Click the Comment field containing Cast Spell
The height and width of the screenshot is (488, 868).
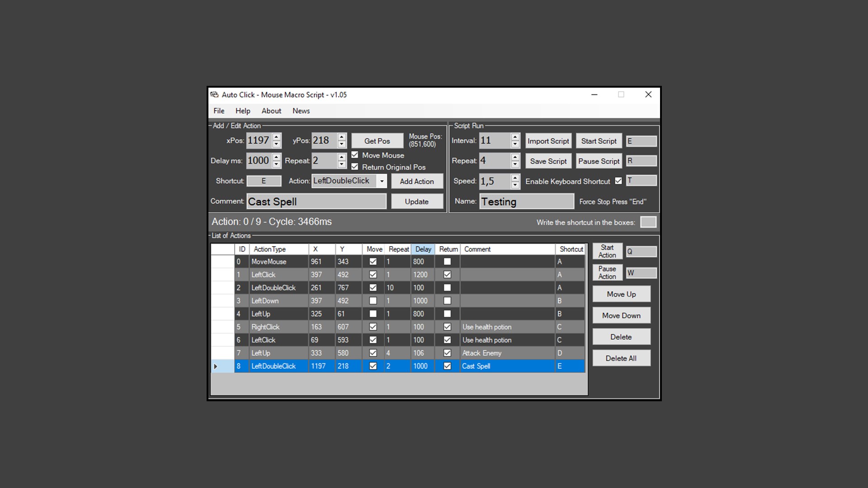click(x=316, y=202)
